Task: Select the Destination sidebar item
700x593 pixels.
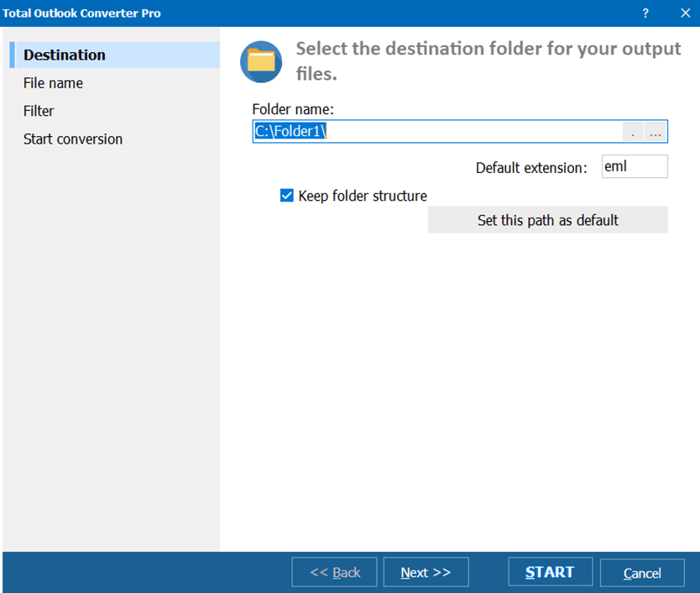Action: click(x=115, y=55)
